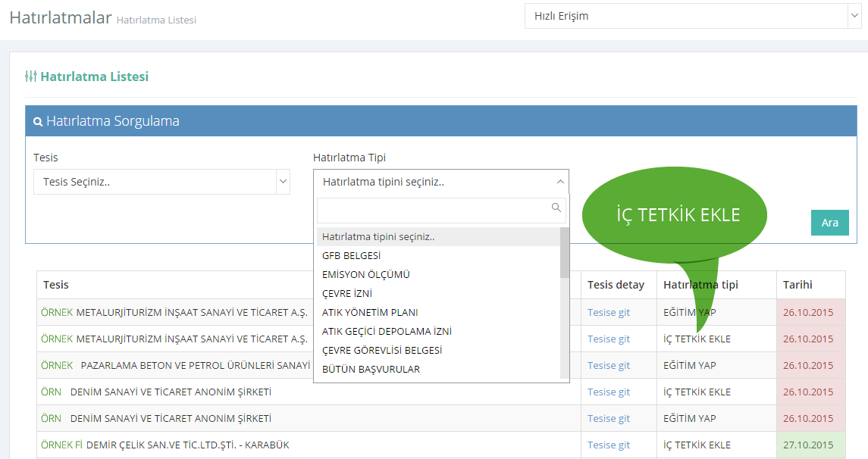The width and height of the screenshot is (868, 459).
Task: Select ÇEVRE İZNİ option
Action: 438,293
